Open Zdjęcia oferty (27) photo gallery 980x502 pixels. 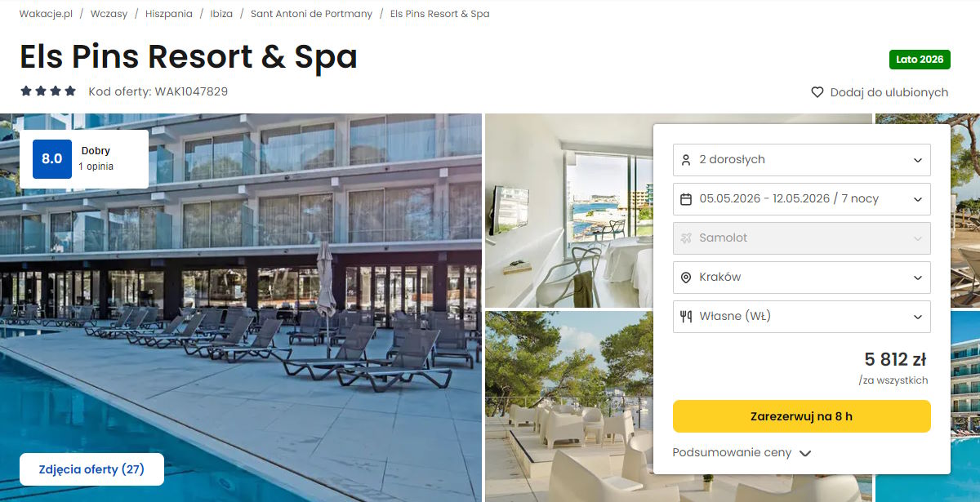point(91,469)
